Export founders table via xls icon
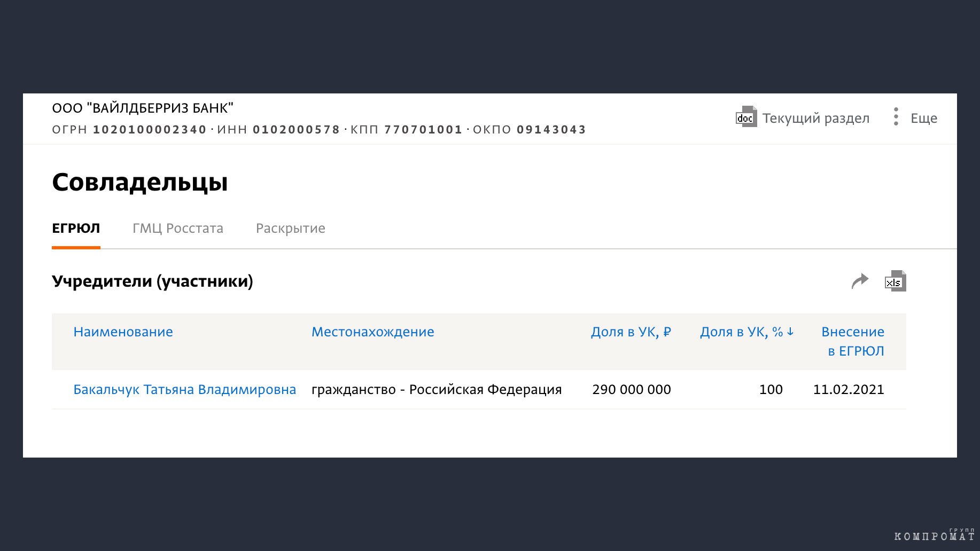980x551 pixels. tap(896, 281)
